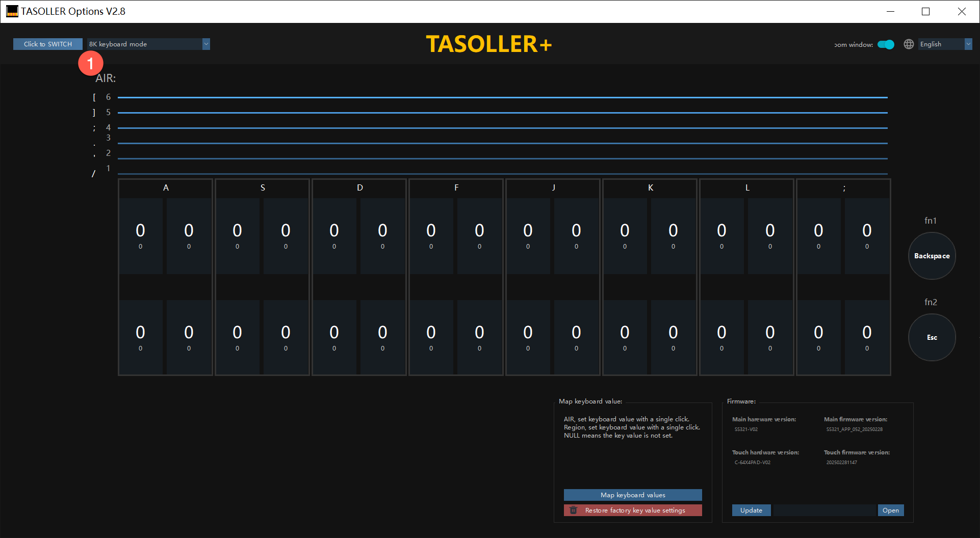
Task: Click the "fn2" label text
Action: [x=931, y=302]
